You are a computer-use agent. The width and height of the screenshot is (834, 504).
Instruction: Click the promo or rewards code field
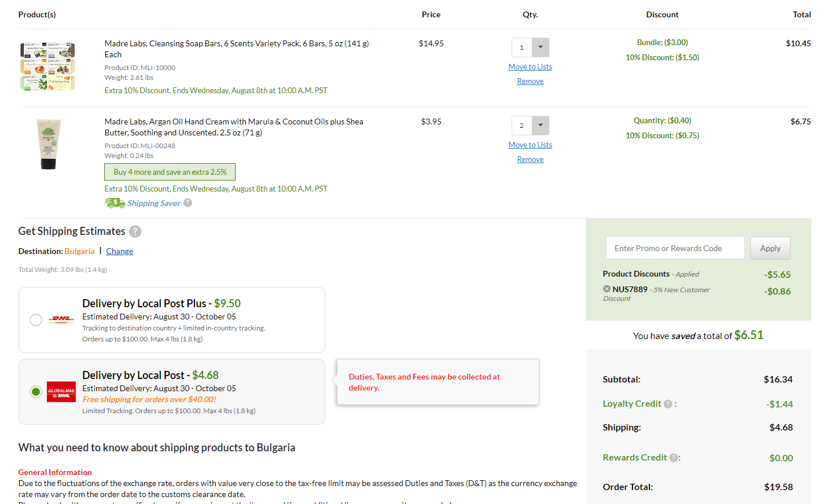[675, 248]
